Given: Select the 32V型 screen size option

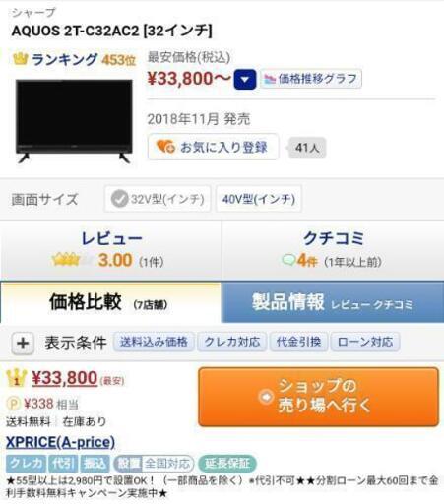Looking at the screenshot, I should [158, 199].
